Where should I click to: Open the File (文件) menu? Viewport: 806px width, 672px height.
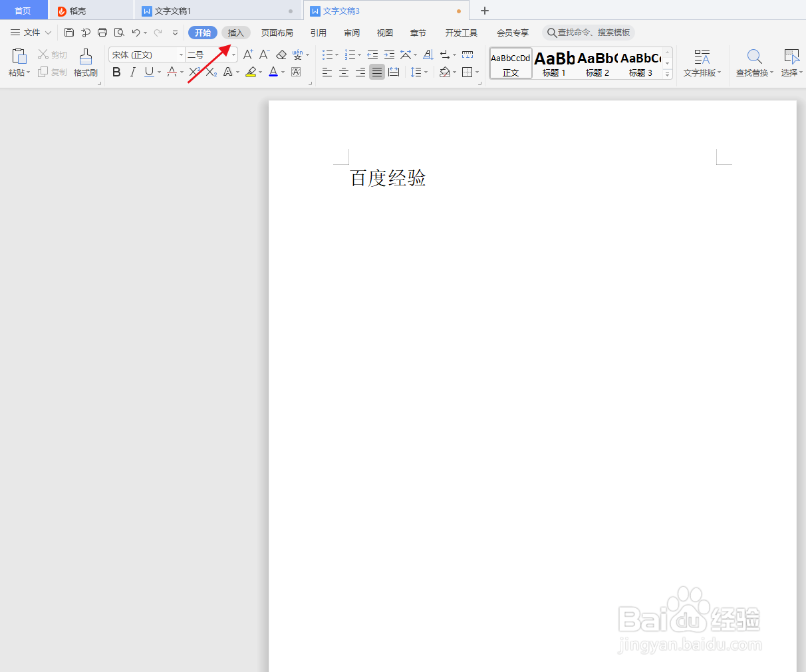click(x=31, y=33)
